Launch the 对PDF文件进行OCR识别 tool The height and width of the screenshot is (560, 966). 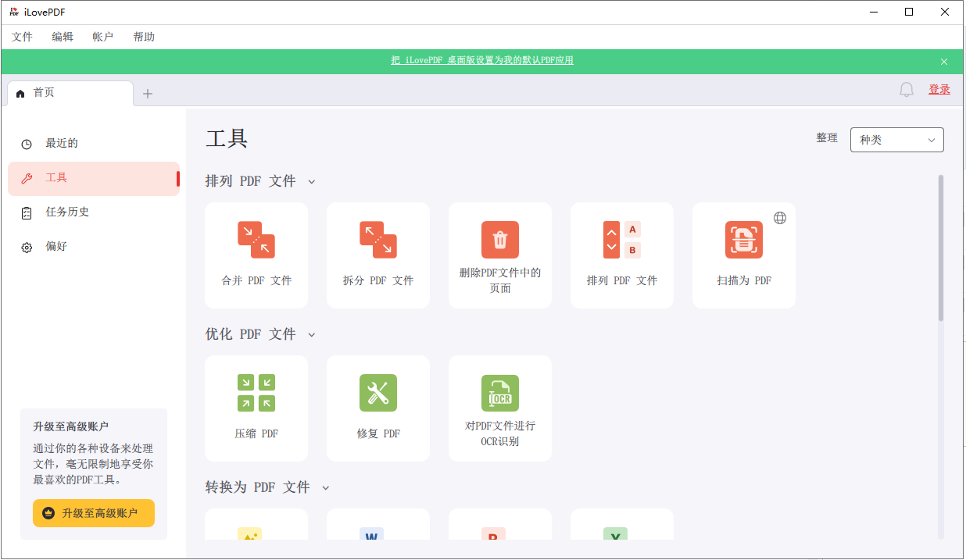pyautogui.click(x=500, y=408)
